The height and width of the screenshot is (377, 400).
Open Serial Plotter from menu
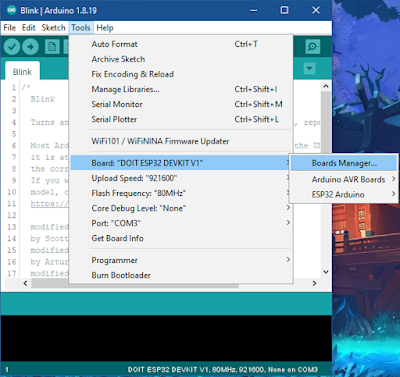[181, 119]
